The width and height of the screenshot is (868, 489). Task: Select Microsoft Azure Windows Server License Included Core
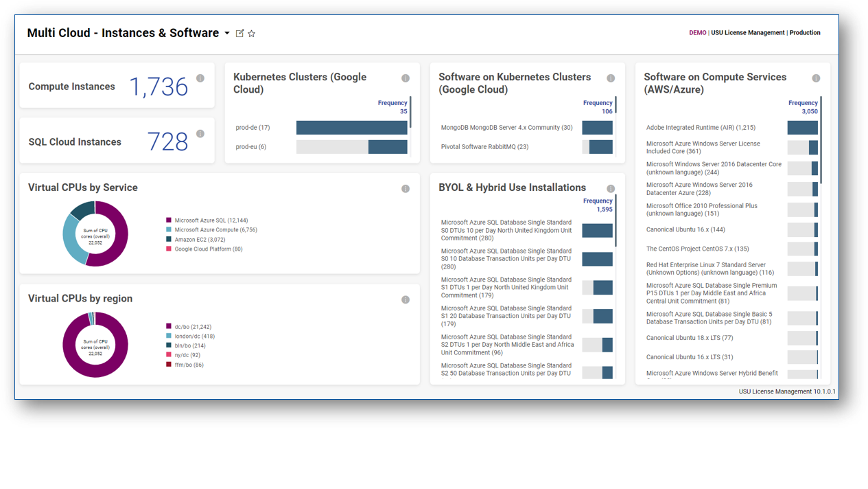731,148
